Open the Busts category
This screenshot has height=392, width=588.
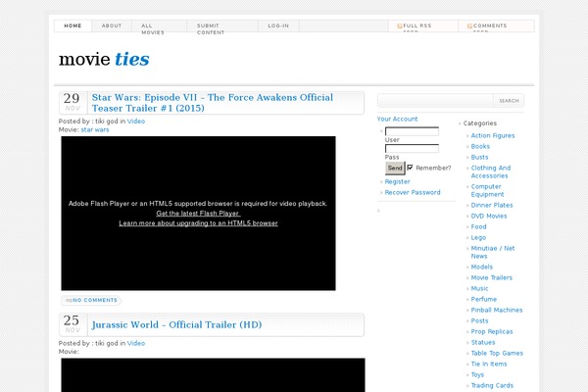pyautogui.click(x=479, y=157)
